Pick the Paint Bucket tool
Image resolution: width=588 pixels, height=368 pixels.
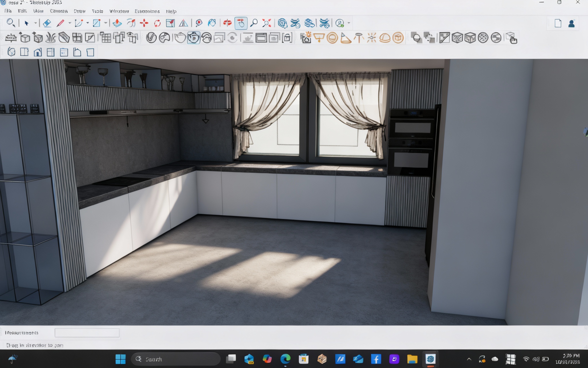(x=212, y=23)
